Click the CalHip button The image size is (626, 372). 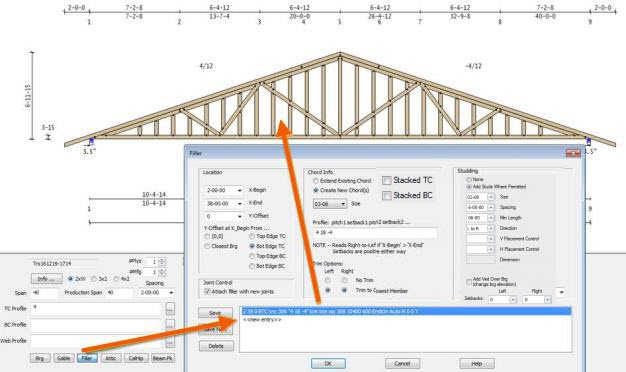(x=136, y=358)
